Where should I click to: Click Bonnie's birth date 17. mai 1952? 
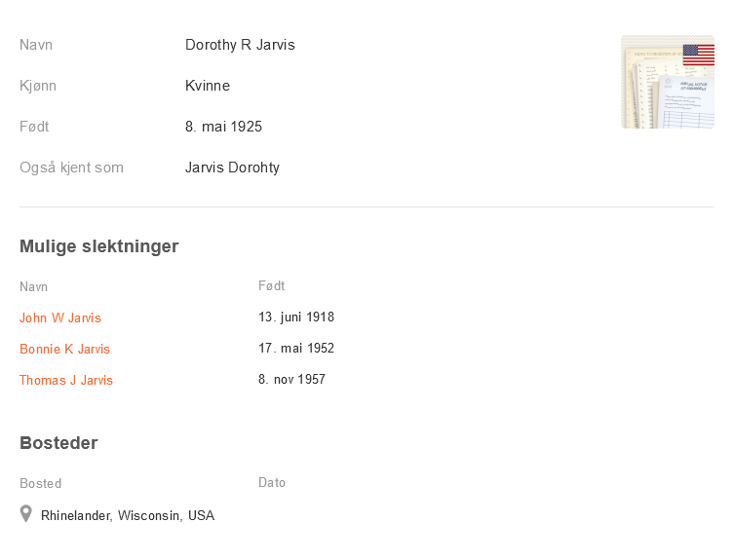pos(296,349)
